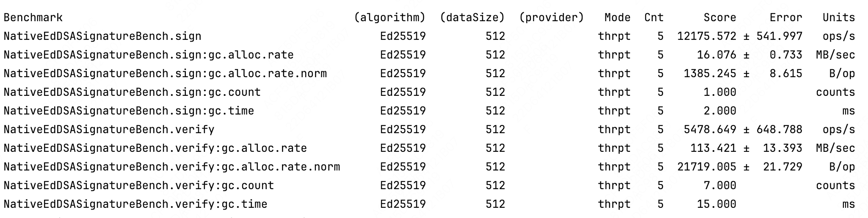Image resolution: width=868 pixels, height=218 pixels.
Task: Click the score value 1385.245
Action: (710, 73)
